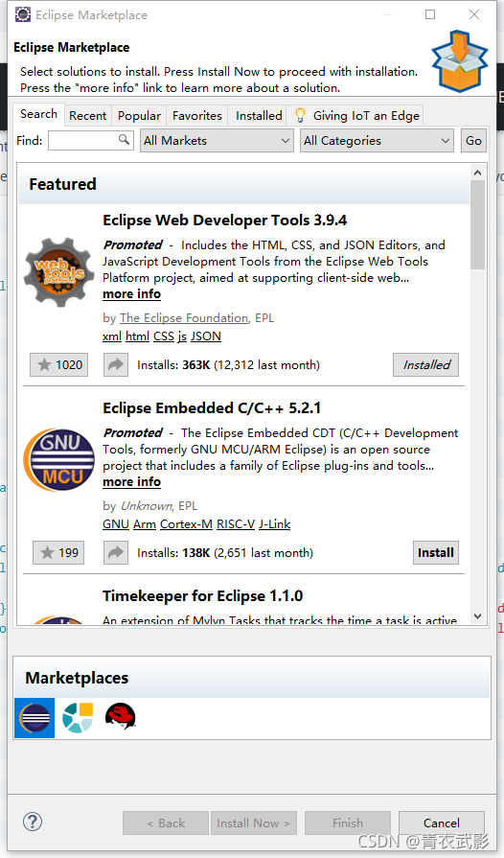Click the Eclipse Marketplace catalog icon
The width and height of the screenshot is (504, 858).
click(x=34, y=718)
